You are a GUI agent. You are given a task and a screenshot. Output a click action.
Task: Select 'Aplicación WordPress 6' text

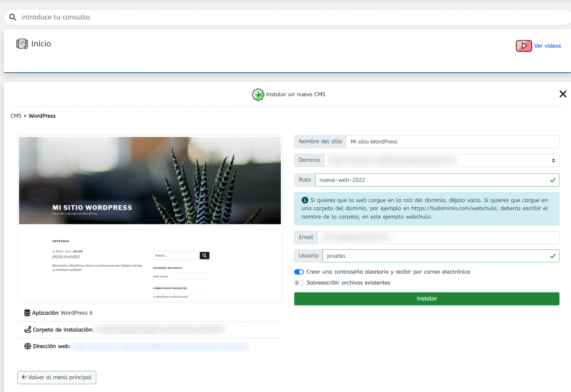tap(62, 313)
